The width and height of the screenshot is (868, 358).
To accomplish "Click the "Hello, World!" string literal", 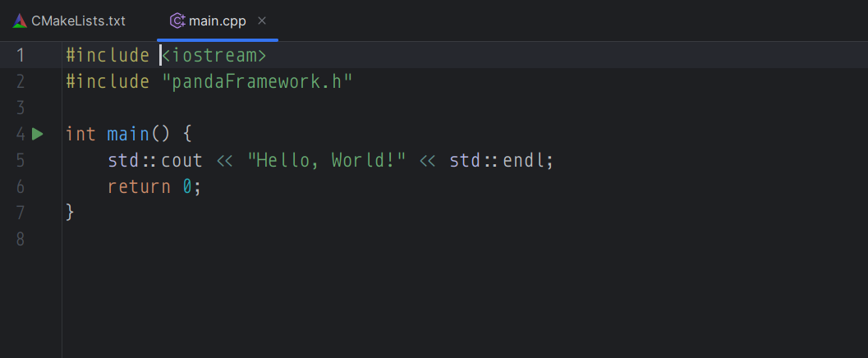I will 327,160.
